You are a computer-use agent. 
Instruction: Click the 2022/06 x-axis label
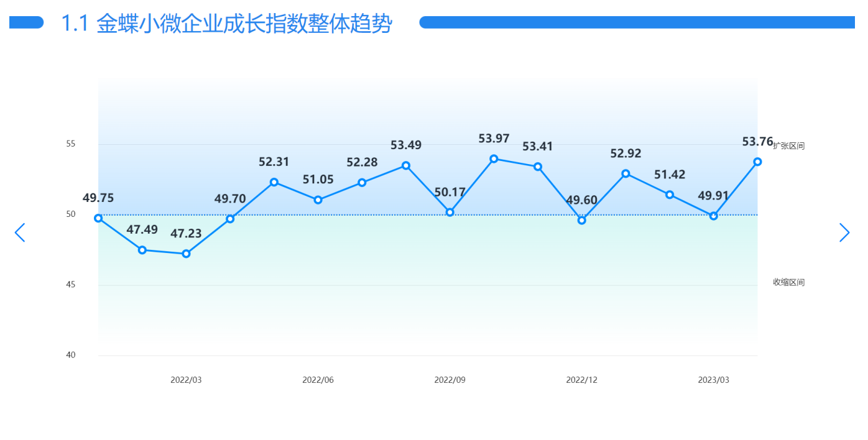(x=318, y=380)
